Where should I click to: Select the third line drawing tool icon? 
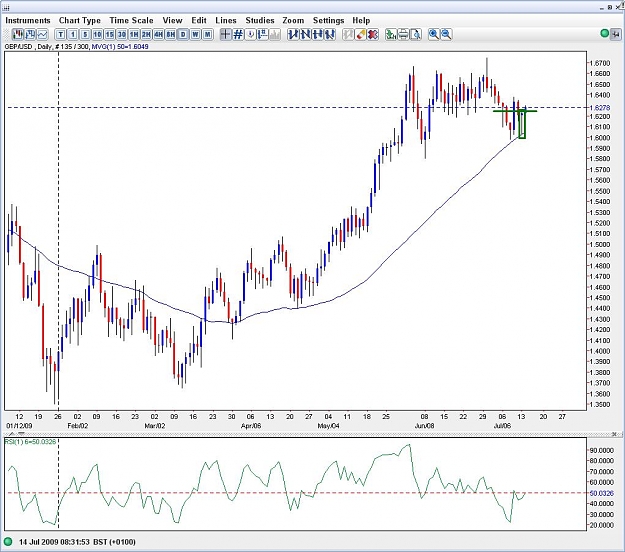(x=318, y=34)
